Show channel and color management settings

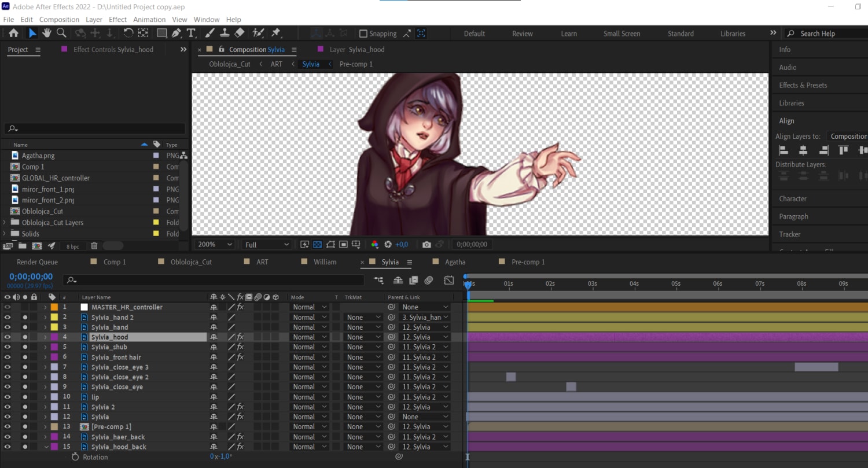point(375,245)
